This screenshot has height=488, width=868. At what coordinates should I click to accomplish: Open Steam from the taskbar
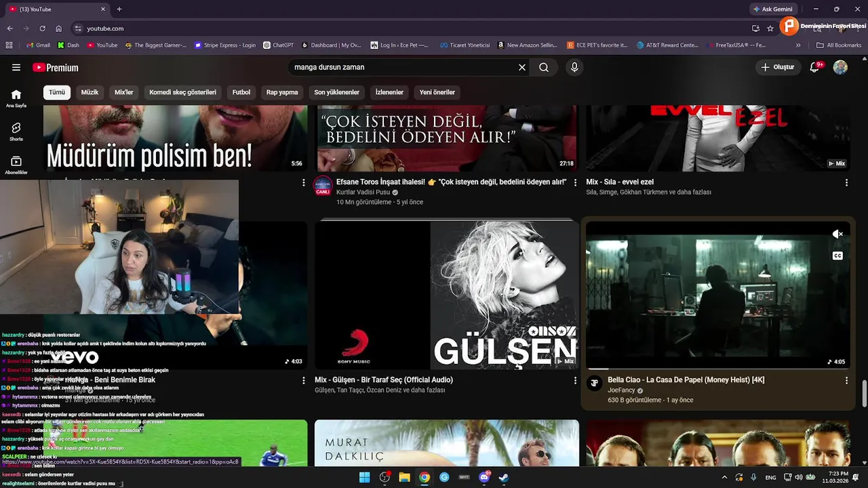(504, 477)
